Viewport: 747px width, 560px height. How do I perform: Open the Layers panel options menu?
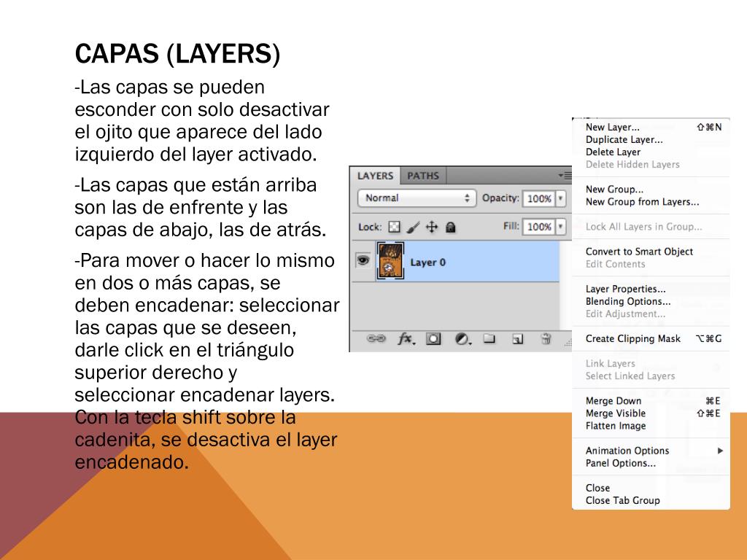pos(565,176)
